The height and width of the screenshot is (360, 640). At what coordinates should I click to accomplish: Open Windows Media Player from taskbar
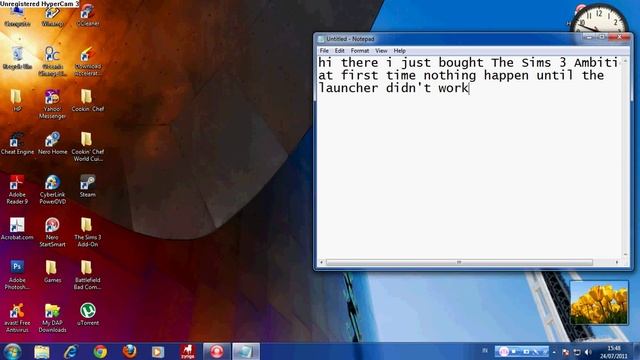[x=158, y=351]
